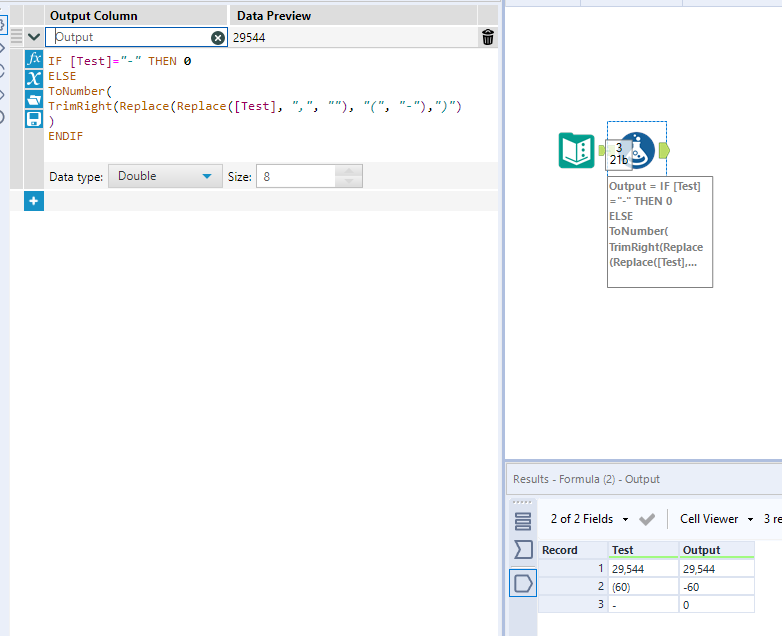The height and width of the screenshot is (636, 782).
Task: Select Output cell 29,544 in row 1
Action: 717,569
